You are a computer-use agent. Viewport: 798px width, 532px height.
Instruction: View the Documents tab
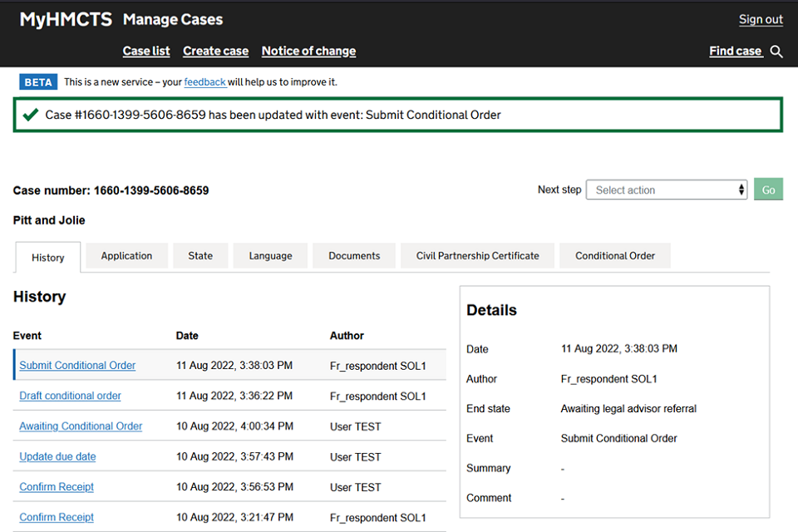pyautogui.click(x=354, y=256)
